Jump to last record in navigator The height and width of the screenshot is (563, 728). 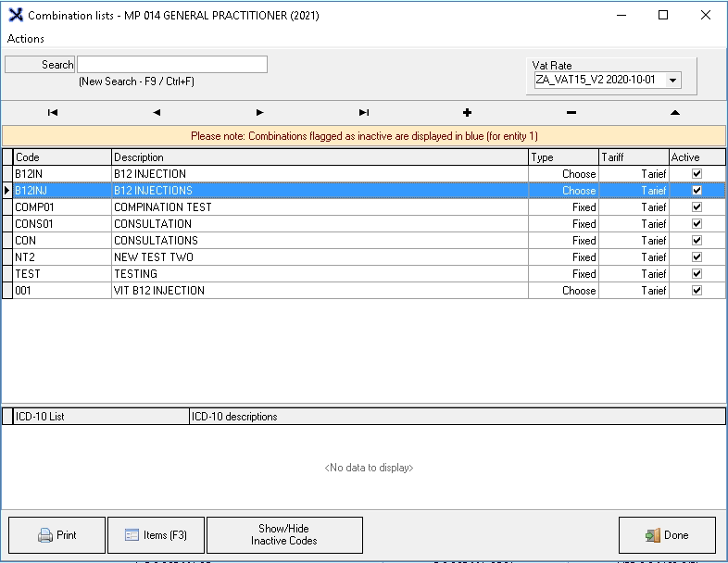click(x=364, y=112)
